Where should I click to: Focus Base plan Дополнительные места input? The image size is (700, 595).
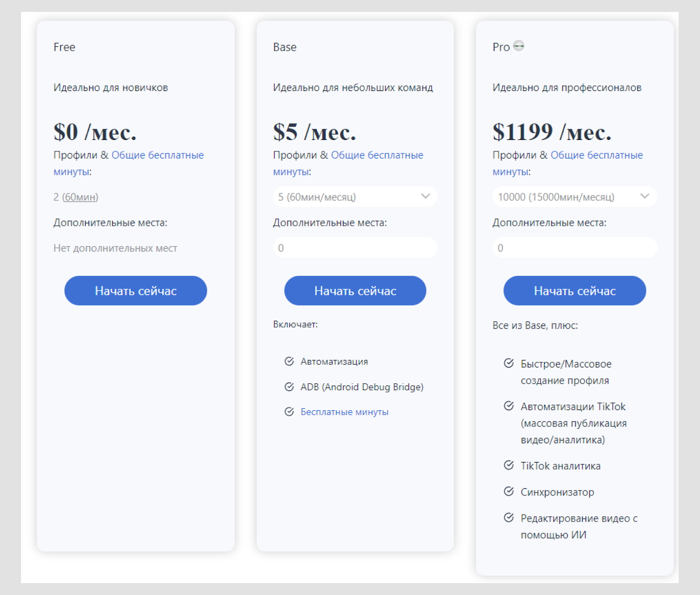(355, 248)
